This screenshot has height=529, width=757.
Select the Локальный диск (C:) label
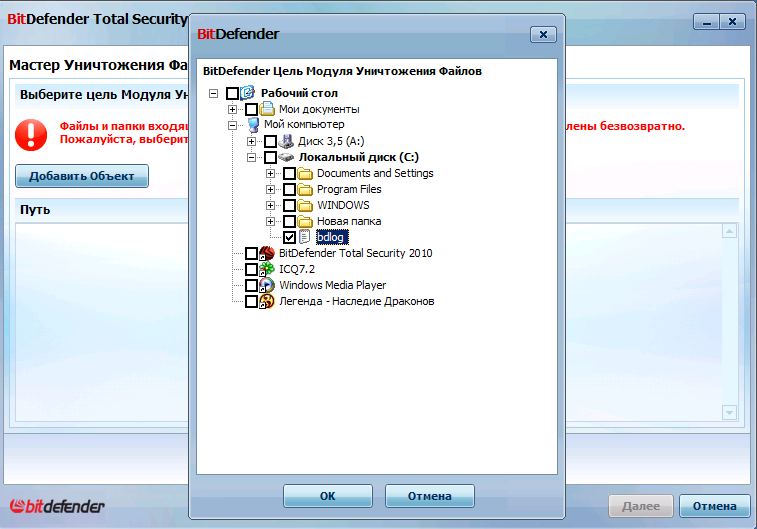point(358,157)
